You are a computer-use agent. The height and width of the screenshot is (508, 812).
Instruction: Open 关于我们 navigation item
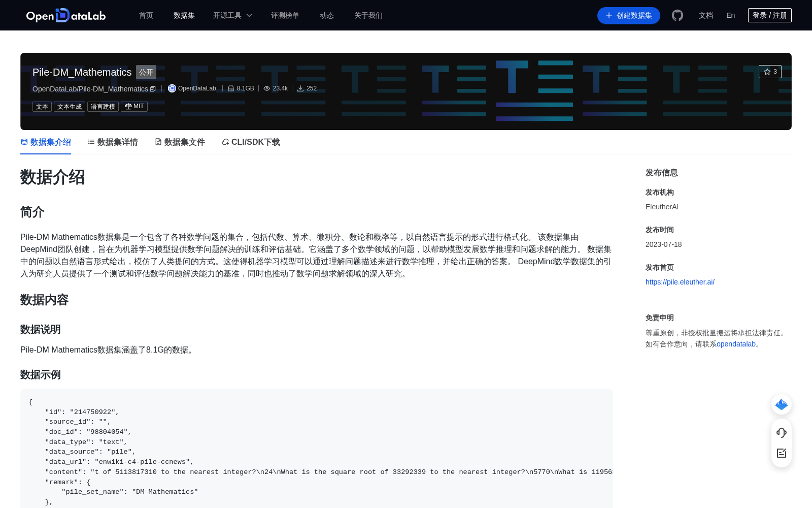click(x=368, y=15)
